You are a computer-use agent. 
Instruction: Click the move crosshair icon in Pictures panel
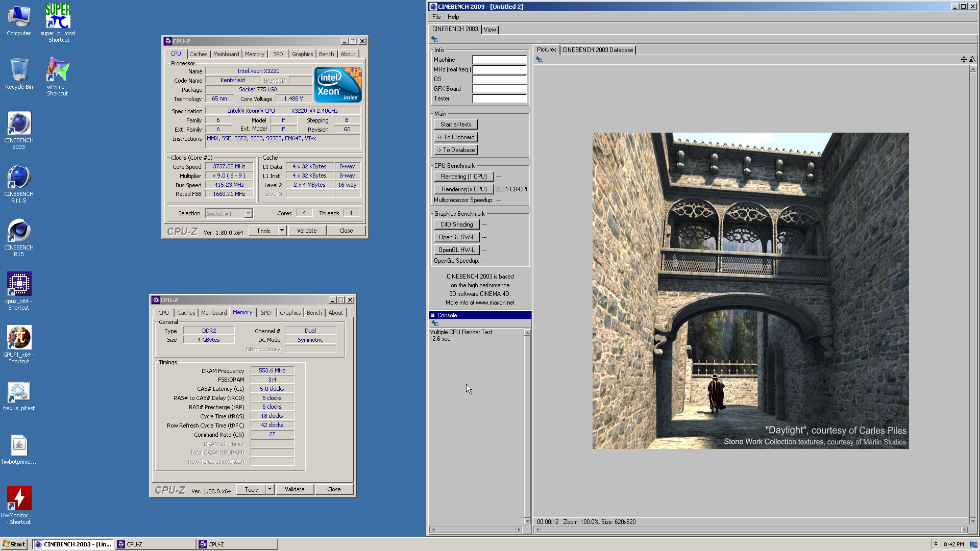pyautogui.click(x=964, y=60)
